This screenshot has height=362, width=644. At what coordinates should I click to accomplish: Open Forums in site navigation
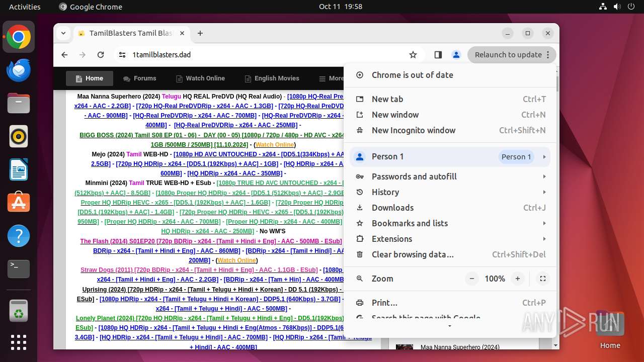click(x=140, y=78)
